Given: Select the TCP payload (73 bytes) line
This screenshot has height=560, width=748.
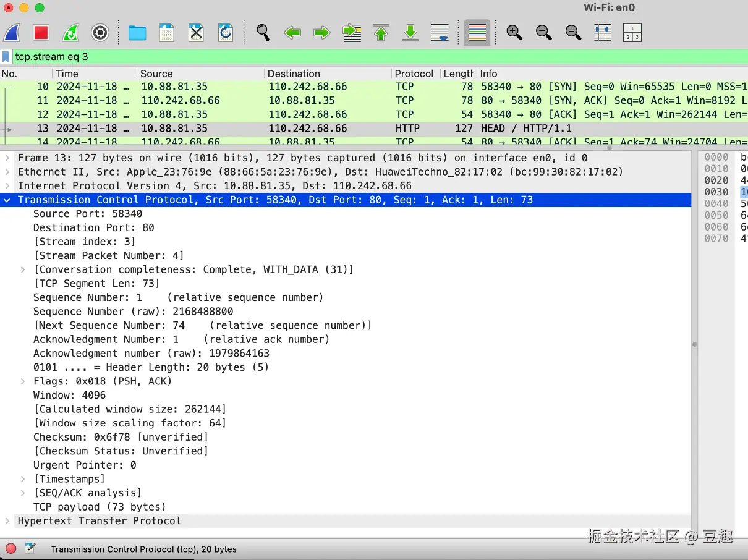Looking at the screenshot, I should [x=100, y=507].
